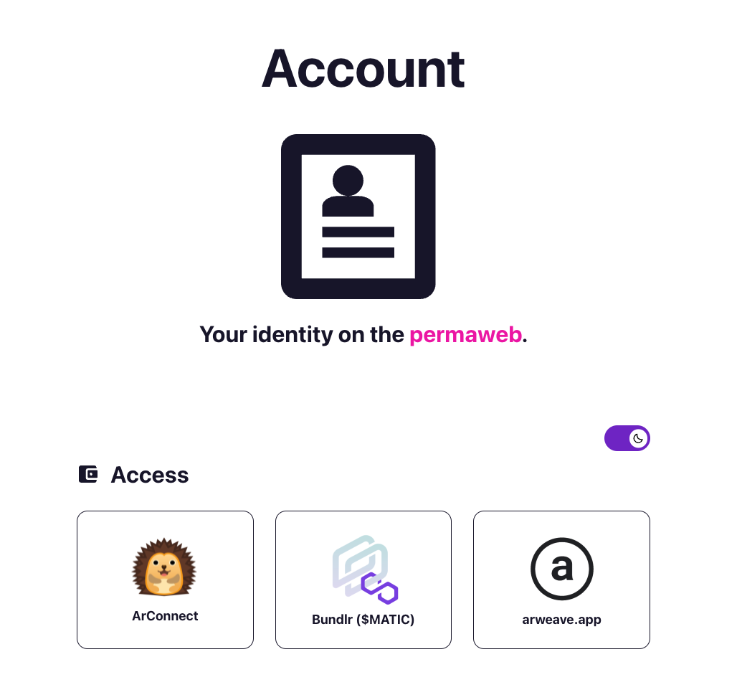The height and width of the screenshot is (700, 737).
Task: Click the arweave.app circled 'a' logo
Action: pyautogui.click(x=561, y=569)
